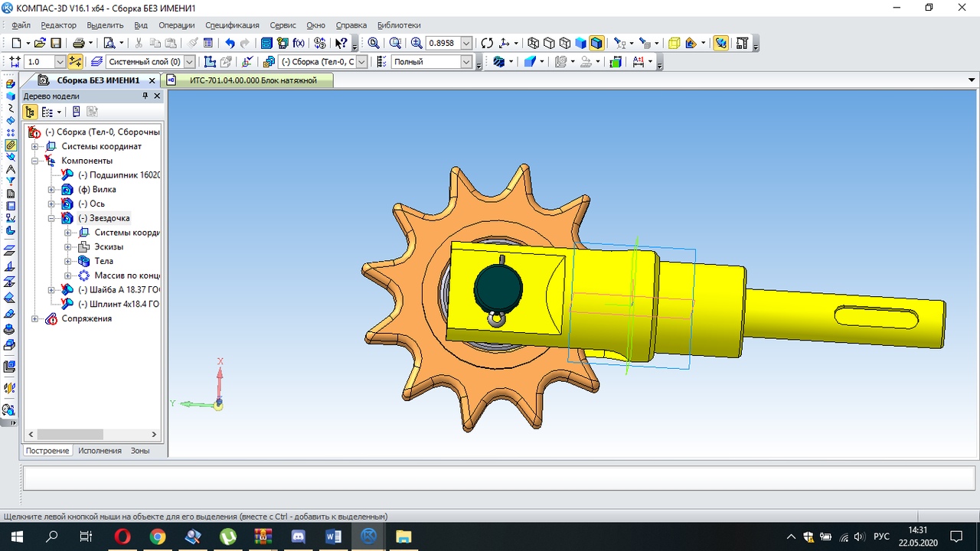Print using the printer toolbar icon

click(x=78, y=44)
